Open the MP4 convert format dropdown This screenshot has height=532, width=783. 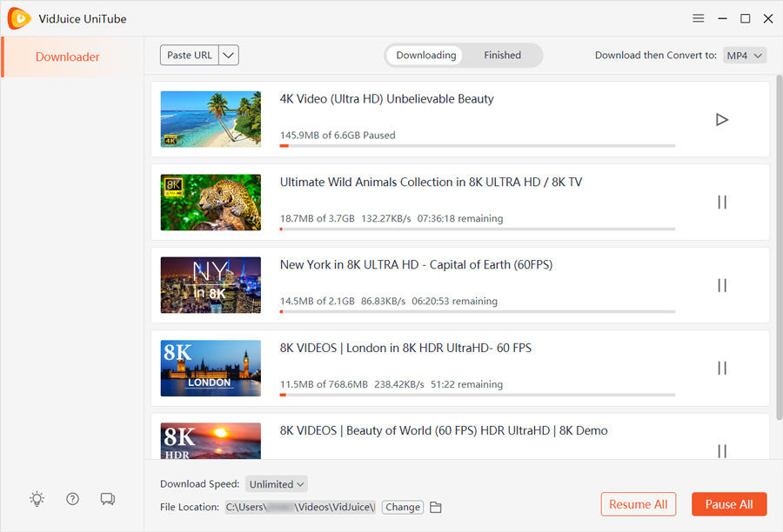point(745,56)
